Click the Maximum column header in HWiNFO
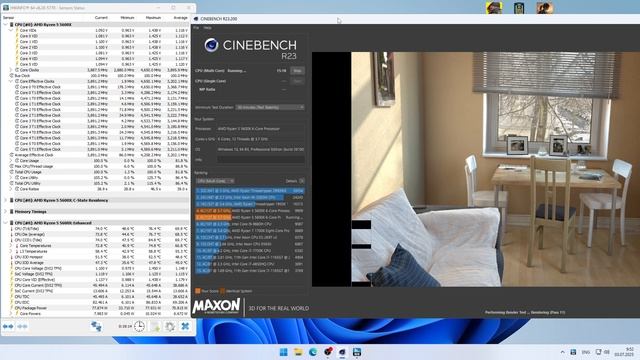The height and width of the screenshot is (360, 640). (153, 18)
